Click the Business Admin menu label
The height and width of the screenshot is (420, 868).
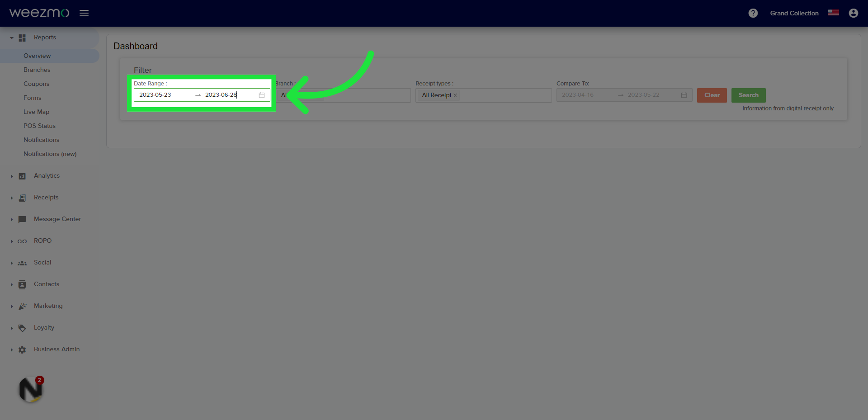(x=57, y=349)
